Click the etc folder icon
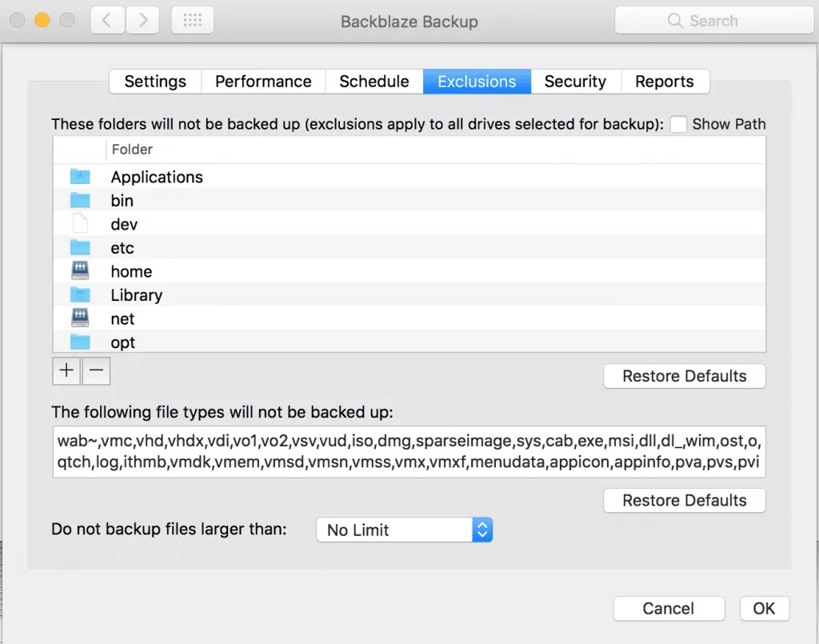Screen dimensions: 819x644 tap(80, 247)
